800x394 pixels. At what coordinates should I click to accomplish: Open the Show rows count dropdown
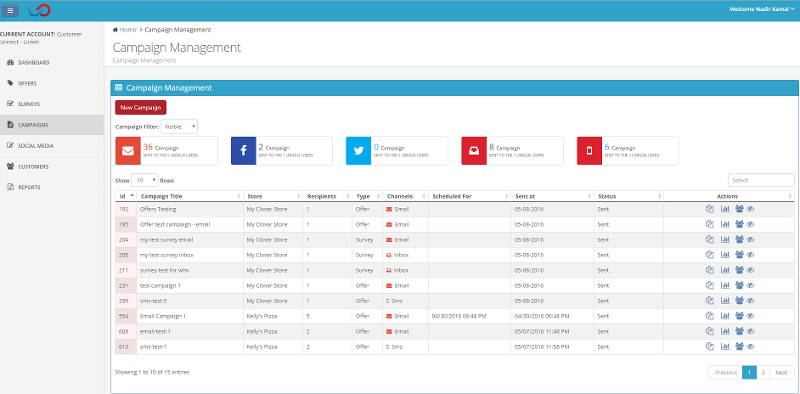click(145, 180)
